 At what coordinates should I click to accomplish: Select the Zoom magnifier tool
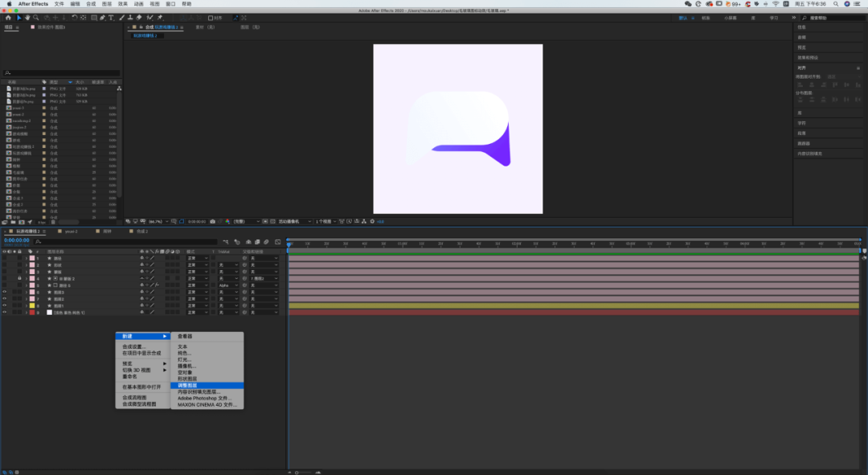36,18
